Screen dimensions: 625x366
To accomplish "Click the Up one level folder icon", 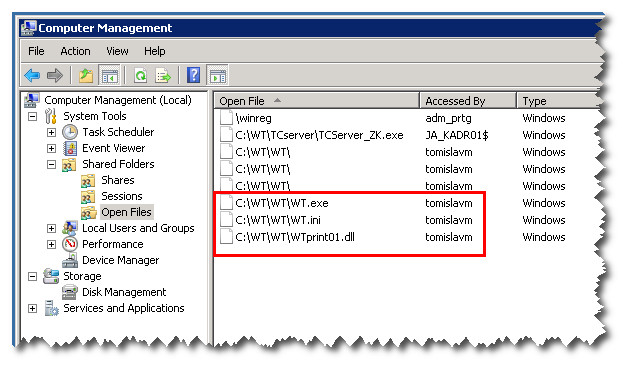I will click(86, 75).
